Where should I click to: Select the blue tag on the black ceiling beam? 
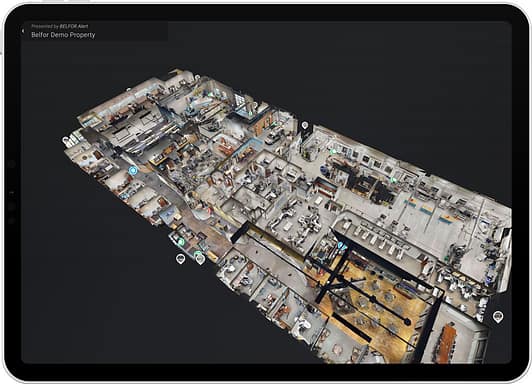(342, 246)
